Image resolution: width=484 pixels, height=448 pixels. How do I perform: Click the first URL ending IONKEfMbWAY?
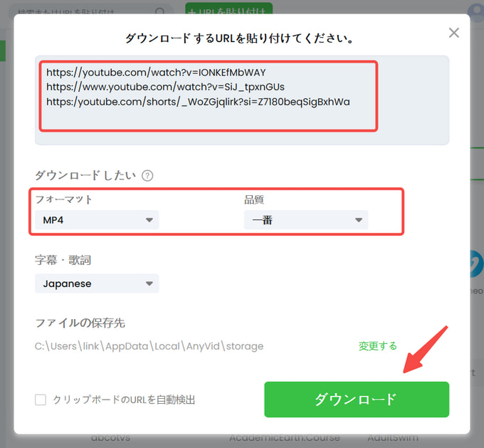[x=156, y=73]
